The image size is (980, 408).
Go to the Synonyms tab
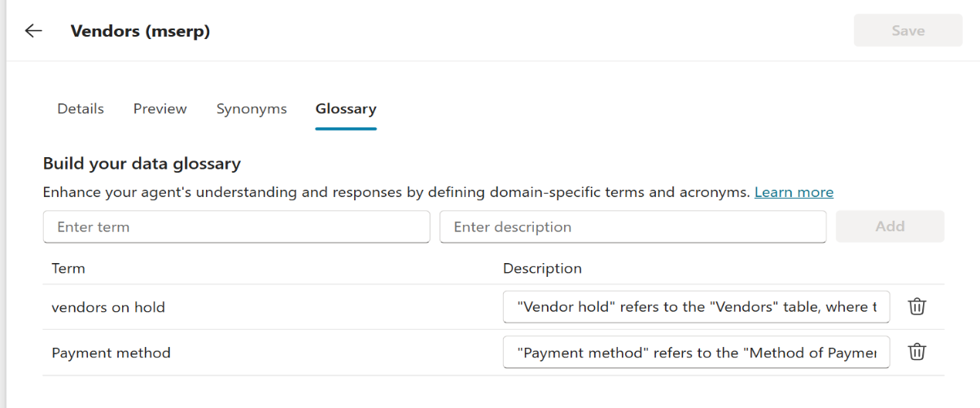point(252,109)
